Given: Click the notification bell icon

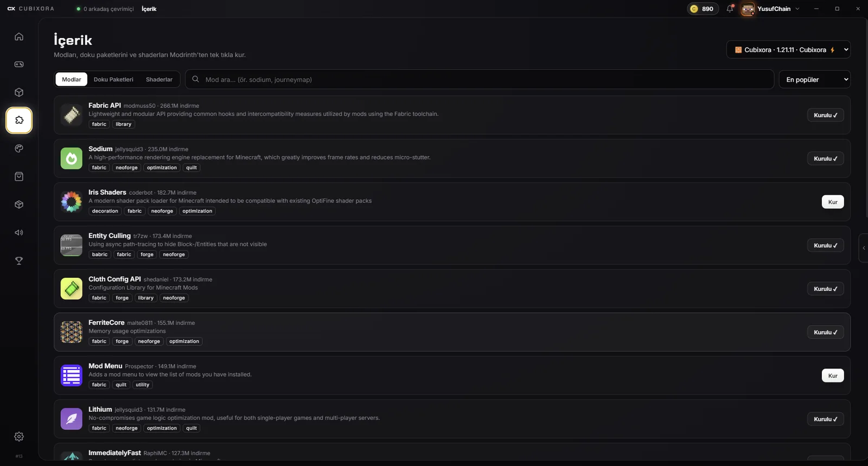Looking at the screenshot, I should click(730, 9).
